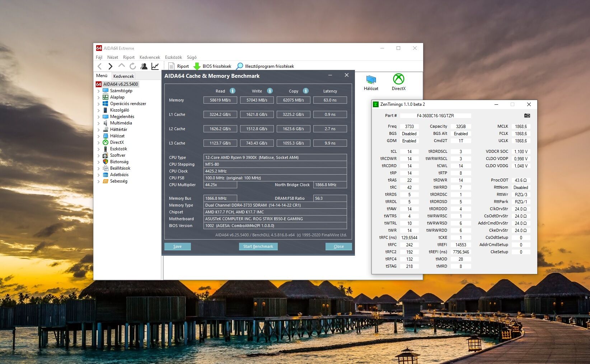The image size is (590, 364).
Task: Click the Riport toolbar button
Action: pos(178,66)
